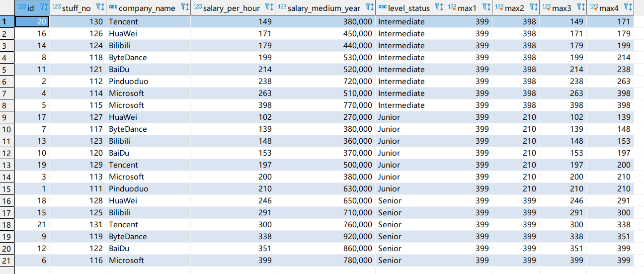This screenshot has height=274, width=644.
Task: Click the Tencent cell in row 13
Action: click(x=148, y=165)
